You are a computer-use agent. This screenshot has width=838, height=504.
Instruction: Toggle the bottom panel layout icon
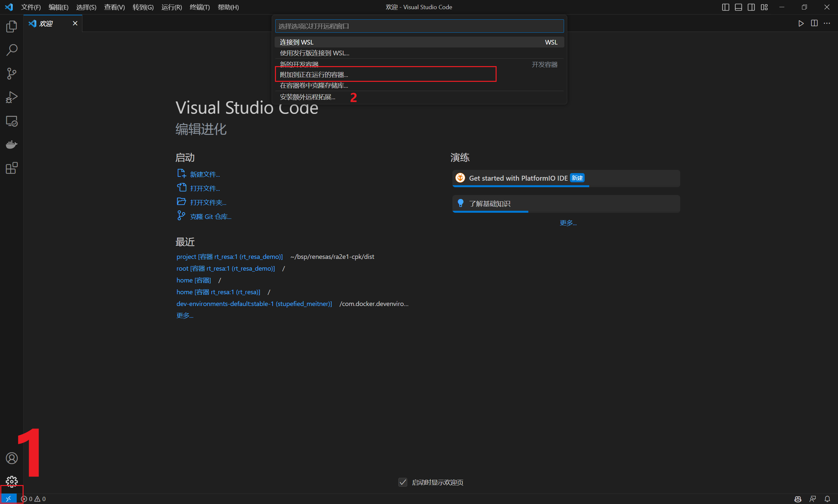pyautogui.click(x=738, y=7)
